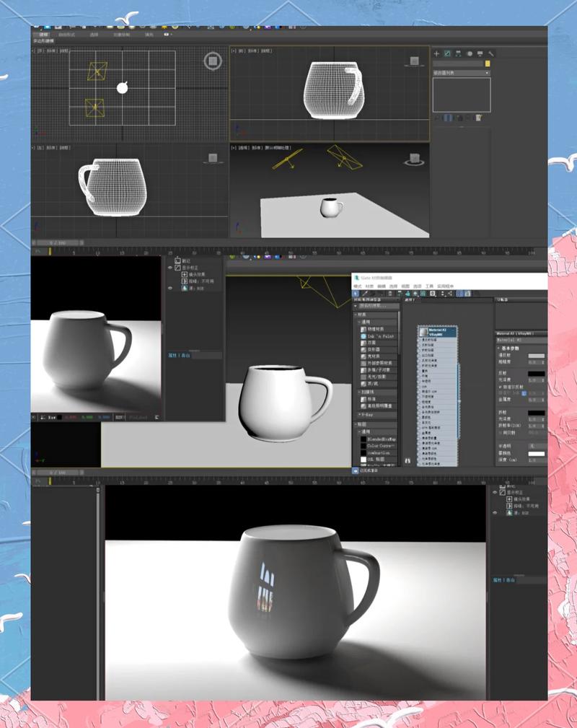Open the Hierarchy tab in command panel

[459, 54]
